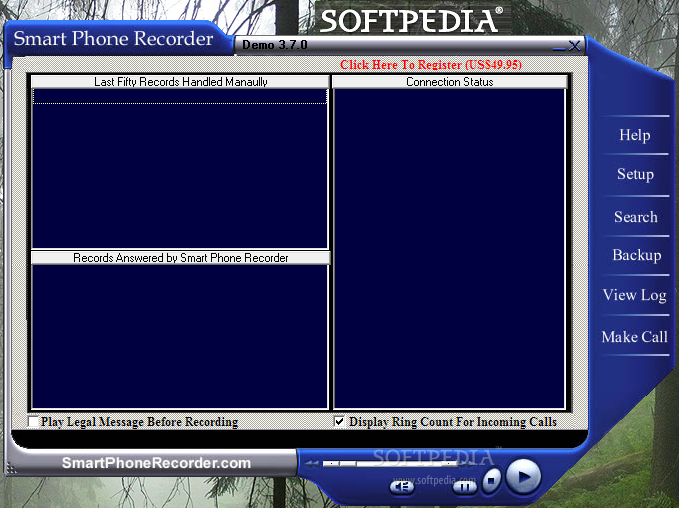This screenshot has height=508, width=679.
Task: Click the playback position slider bar
Action: coord(390,464)
